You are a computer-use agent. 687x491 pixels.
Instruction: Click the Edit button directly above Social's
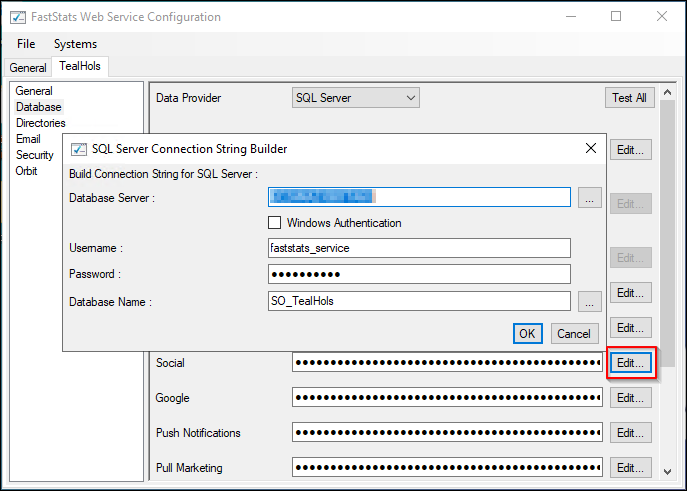click(630, 328)
